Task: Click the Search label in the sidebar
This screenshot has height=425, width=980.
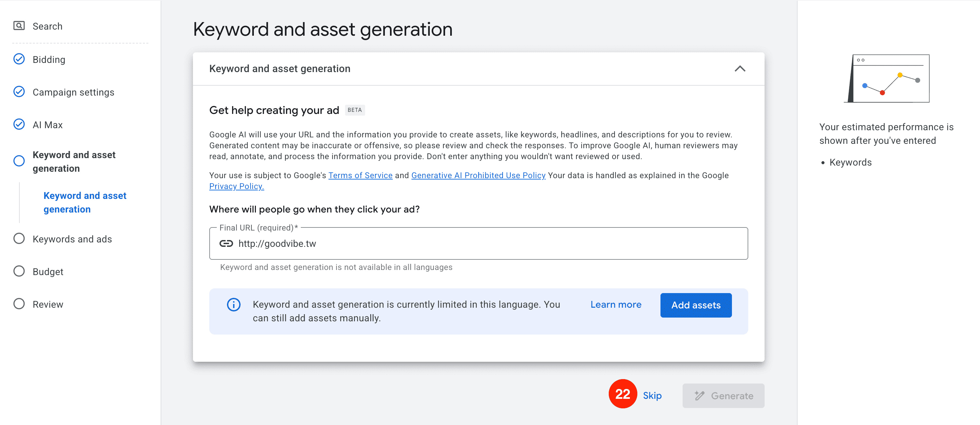Action: pyautogui.click(x=48, y=26)
